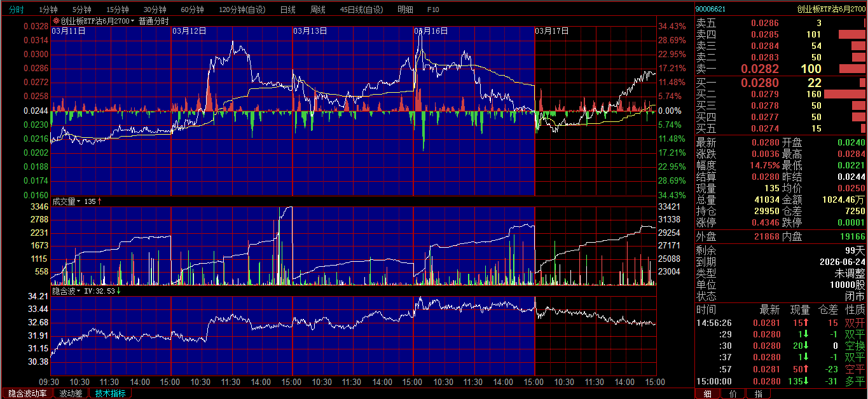Screen dimensions: 868x399
Task: Click the 仓差 column header
Action: (829, 310)
